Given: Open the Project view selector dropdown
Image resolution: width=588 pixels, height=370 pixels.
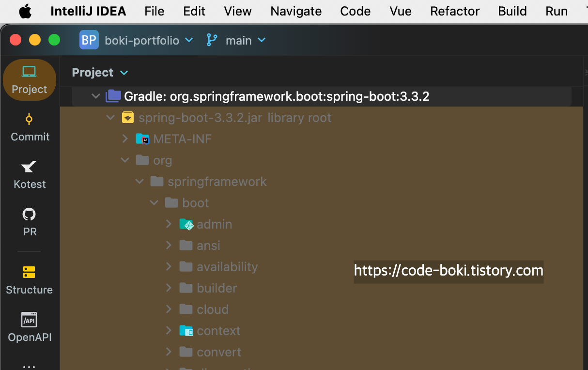Looking at the screenshot, I should [x=100, y=73].
